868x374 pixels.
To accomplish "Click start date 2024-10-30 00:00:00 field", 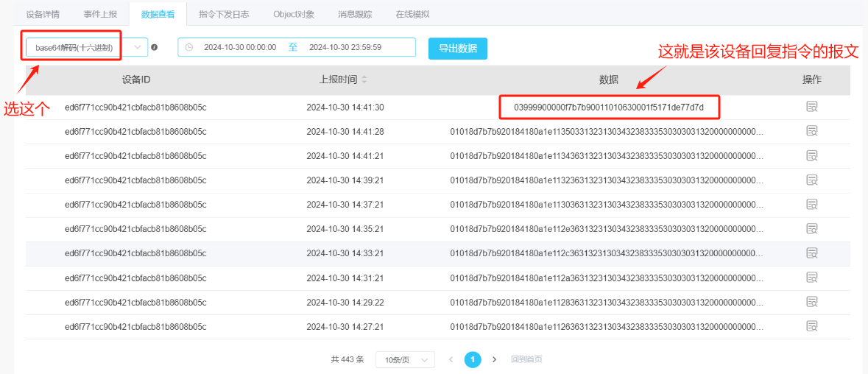I will [240, 48].
